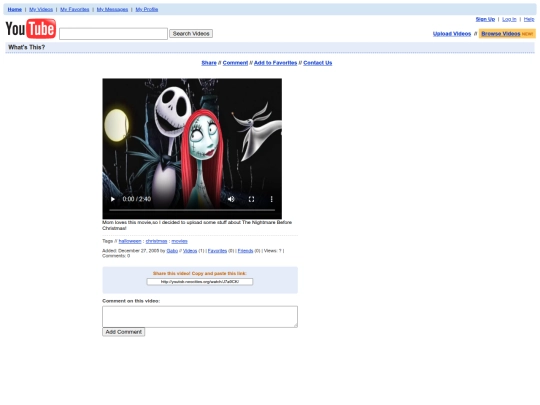
Task: Play the Nightmare Before Christmas video
Action: pos(113,199)
